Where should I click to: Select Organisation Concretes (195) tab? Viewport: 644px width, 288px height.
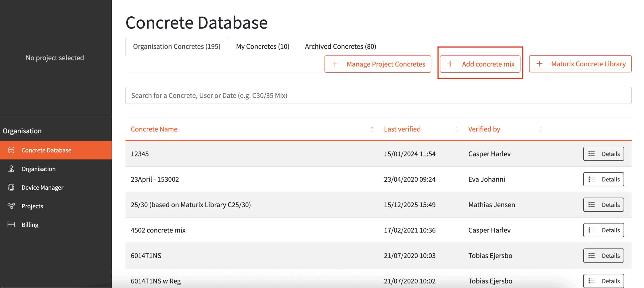(177, 47)
